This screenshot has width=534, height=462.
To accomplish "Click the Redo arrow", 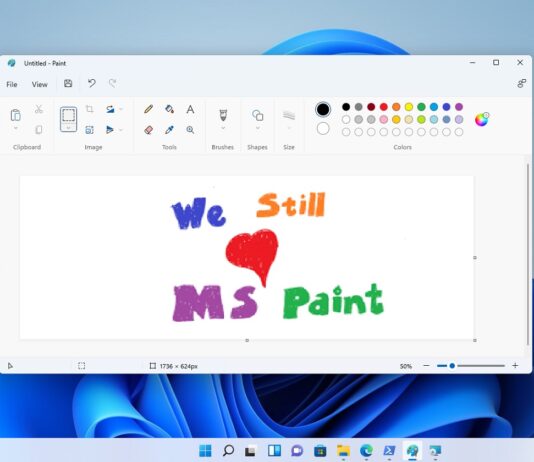I will (x=112, y=83).
